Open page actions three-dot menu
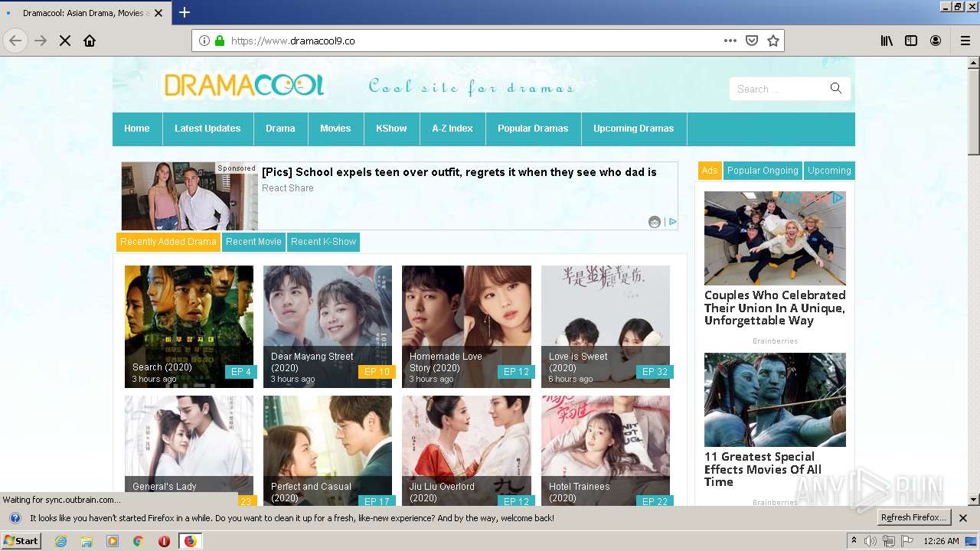 [x=730, y=41]
